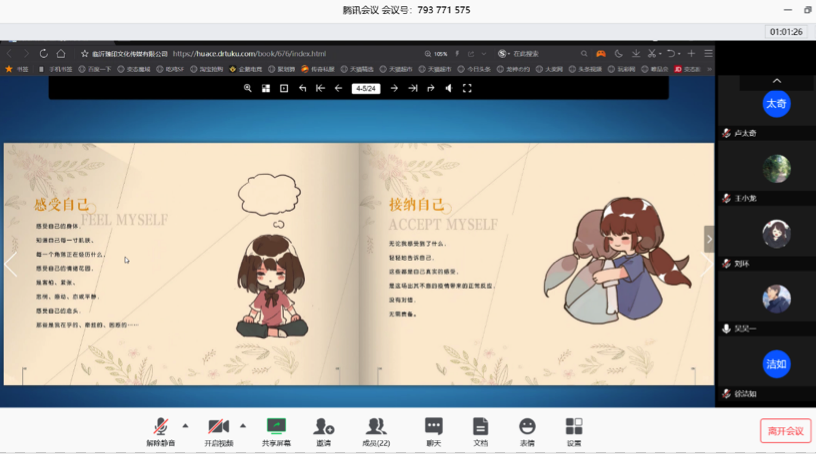
Task: Click the zoom-in magnifier in the book toolbar
Action: point(248,88)
